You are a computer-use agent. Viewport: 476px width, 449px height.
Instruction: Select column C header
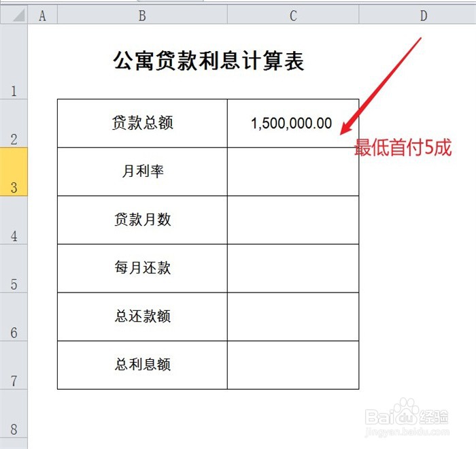point(293,14)
